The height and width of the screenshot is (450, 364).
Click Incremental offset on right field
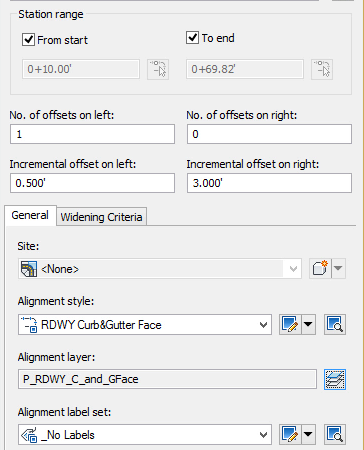click(x=269, y=183)
